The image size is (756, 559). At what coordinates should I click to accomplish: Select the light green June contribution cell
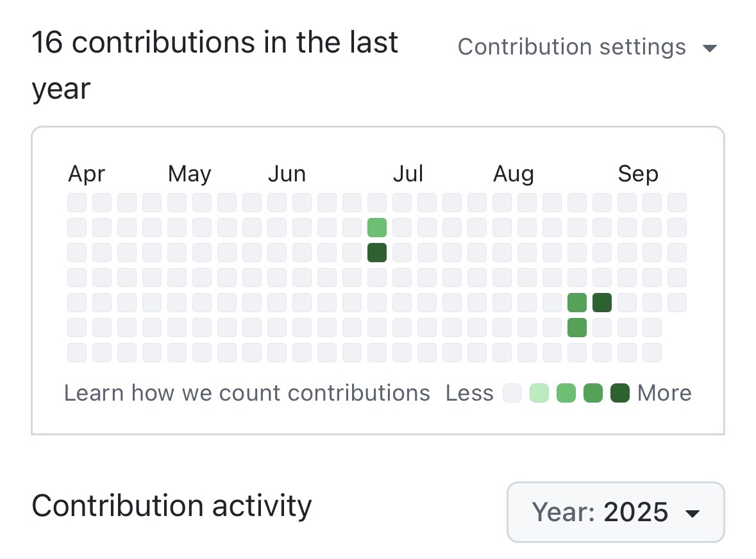pos(377,228)
